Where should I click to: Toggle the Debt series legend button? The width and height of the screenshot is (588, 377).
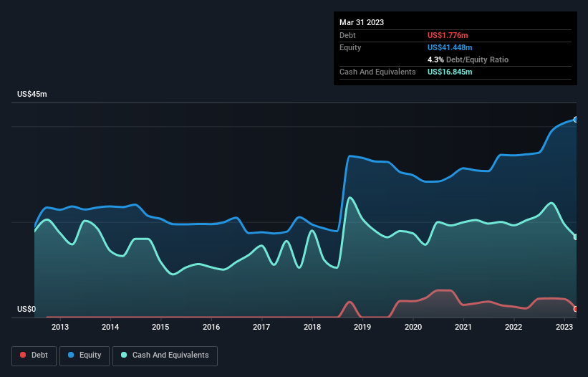coord(34,355)
